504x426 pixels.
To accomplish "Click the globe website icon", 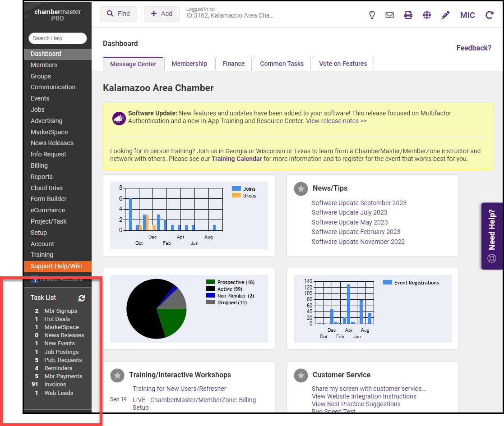I will point(427,15).
